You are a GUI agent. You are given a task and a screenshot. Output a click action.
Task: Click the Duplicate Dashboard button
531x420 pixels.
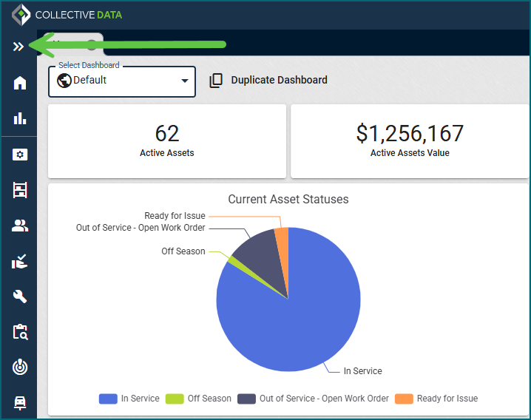(268, 81)
